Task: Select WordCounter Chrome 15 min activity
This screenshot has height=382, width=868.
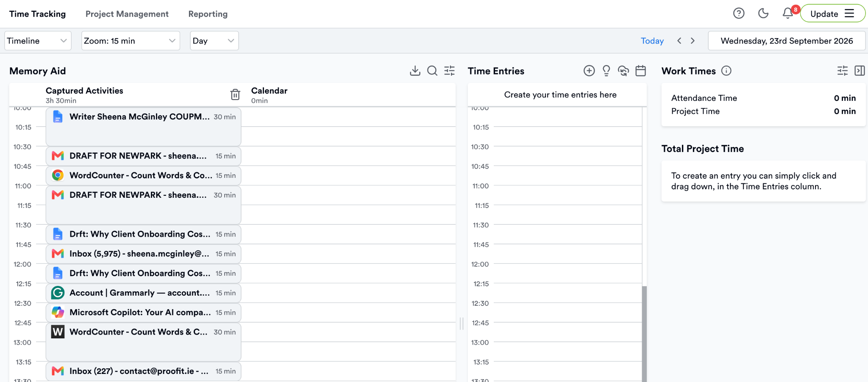Action: [143, 175]
